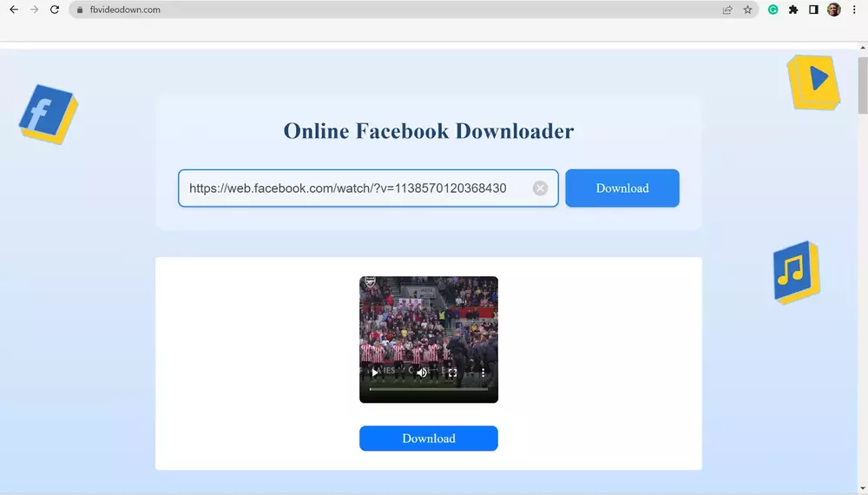Click the scrollbar down arrow
Viewport: 868px width, 495px height.
(863, 489)
